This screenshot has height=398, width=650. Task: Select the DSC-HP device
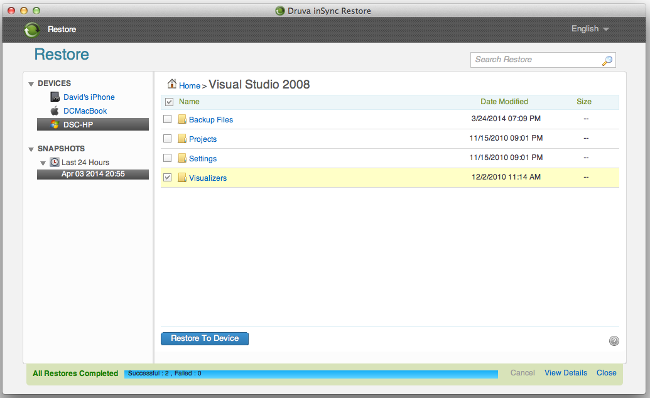pos(93,124)
